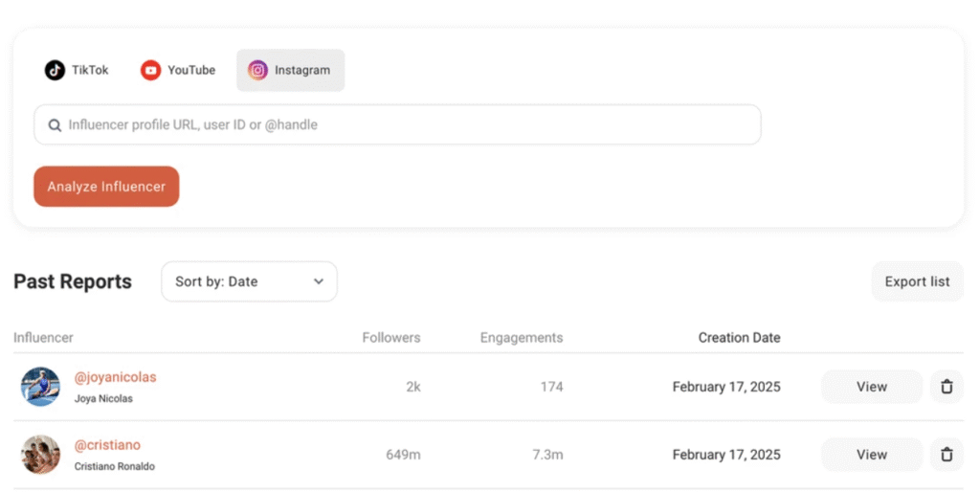Screen dimensions: 980x492
Task: Open the Sort by: Date dropdown
Action: tap(250, 281)
